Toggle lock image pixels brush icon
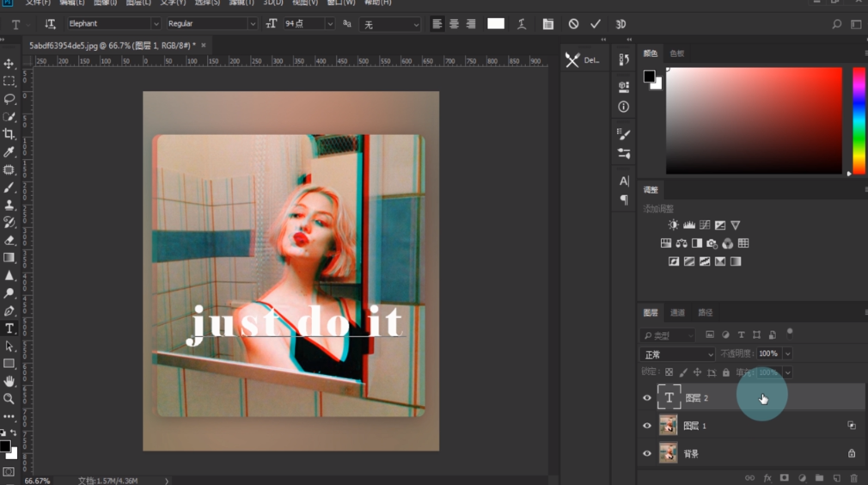The width and height of the screenshot is (868, 485). pos(683,372)
